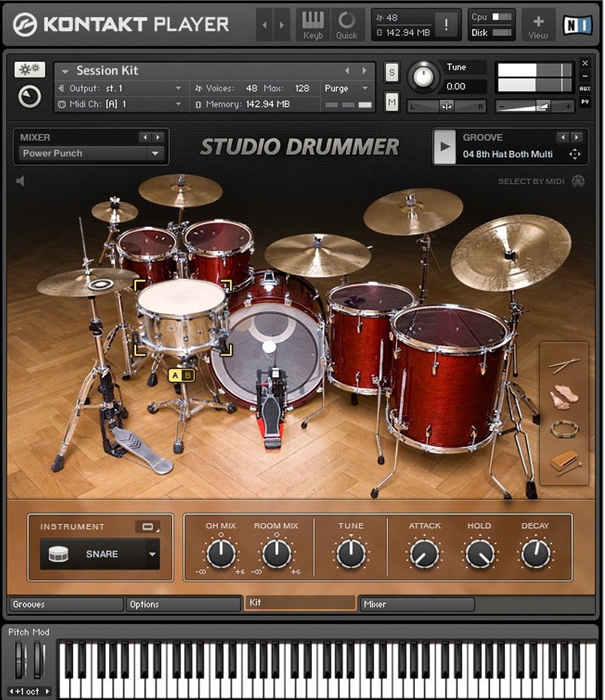The image size is (605, 700).
Task: Select the hand claps percussion icon
Action: click(x=564, y=397)
